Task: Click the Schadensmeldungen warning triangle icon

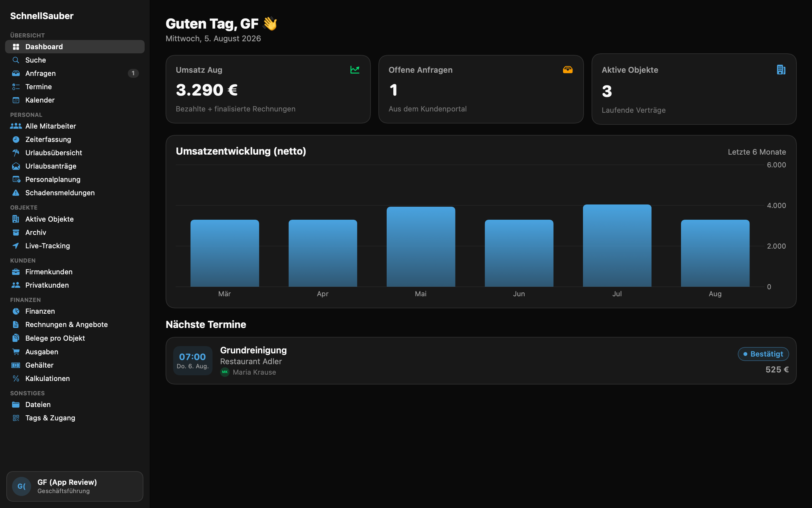Action: (16, 193)
